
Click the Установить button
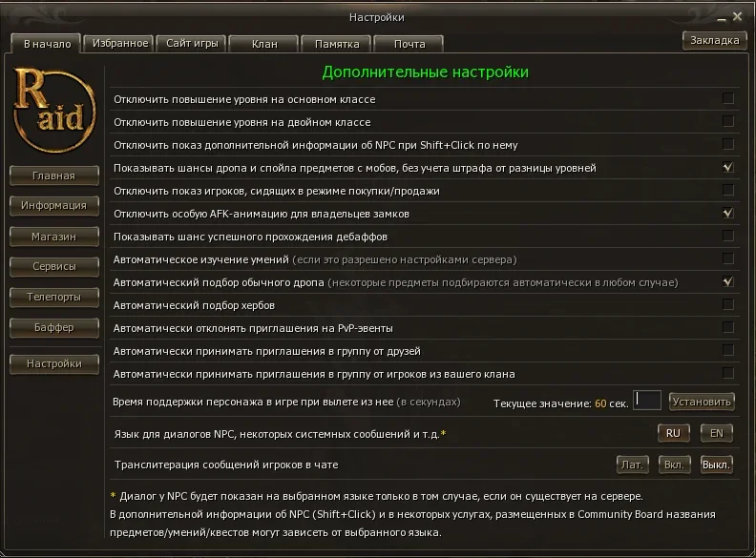click(702, 402)
